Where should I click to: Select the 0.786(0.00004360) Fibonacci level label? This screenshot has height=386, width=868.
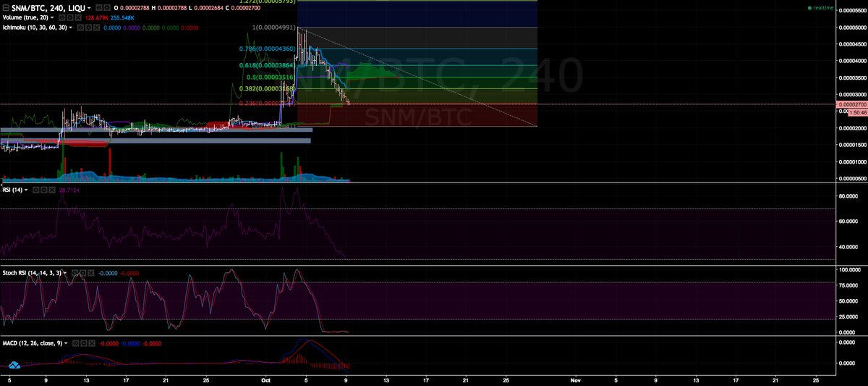[x=268, y=49]
